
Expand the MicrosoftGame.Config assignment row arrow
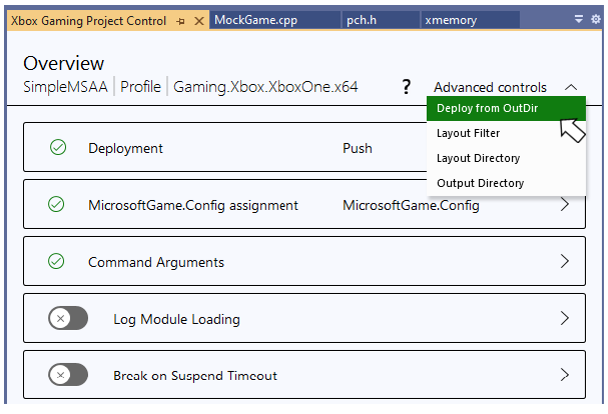click(565, 204)
